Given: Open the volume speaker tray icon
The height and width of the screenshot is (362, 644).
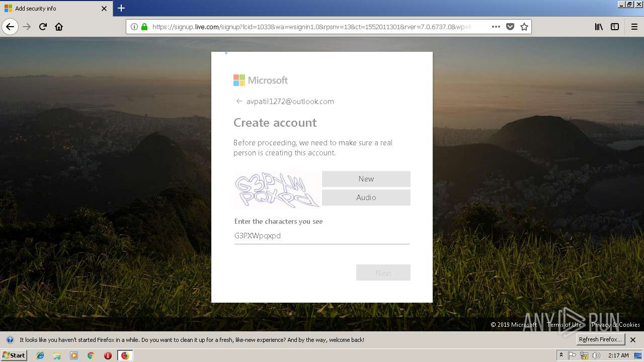Looking at the screenshot, I should point(596,355).
